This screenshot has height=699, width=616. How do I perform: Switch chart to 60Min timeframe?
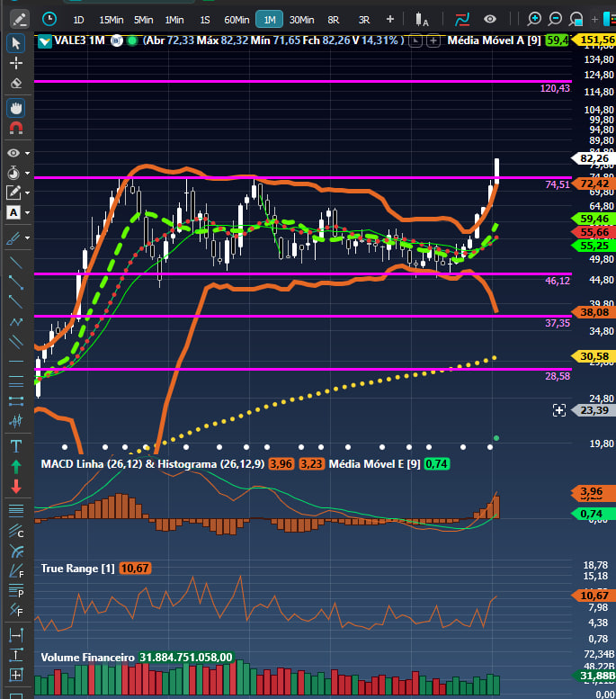[x=237, y=20]
